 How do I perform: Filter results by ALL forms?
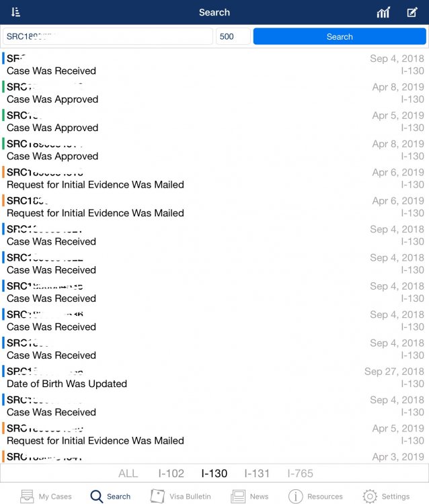128,473
